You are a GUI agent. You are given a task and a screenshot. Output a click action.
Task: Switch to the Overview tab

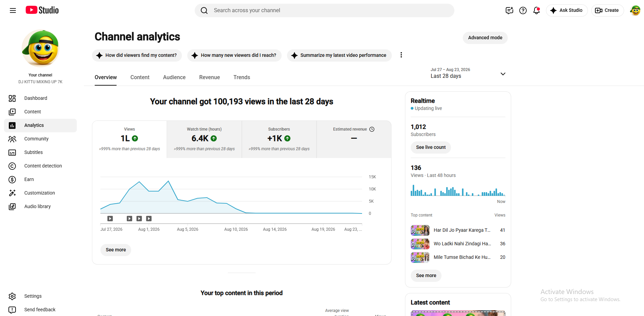(x=105, y=77)
